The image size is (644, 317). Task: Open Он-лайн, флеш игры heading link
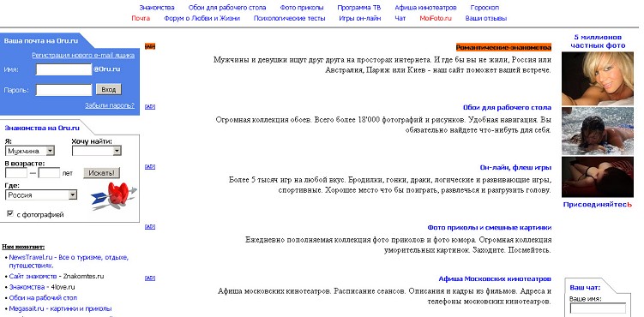click(515, 167)
